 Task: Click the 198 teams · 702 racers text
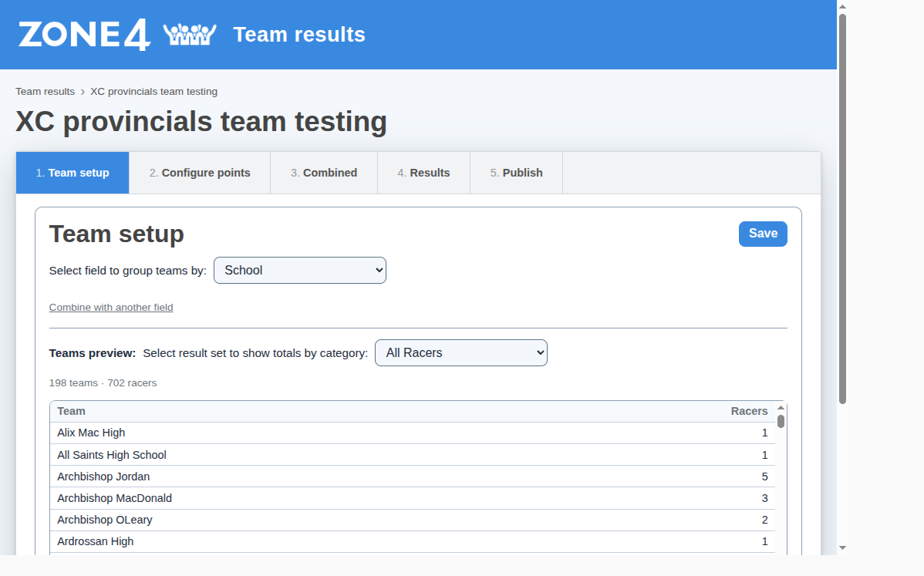click(103, 382)
